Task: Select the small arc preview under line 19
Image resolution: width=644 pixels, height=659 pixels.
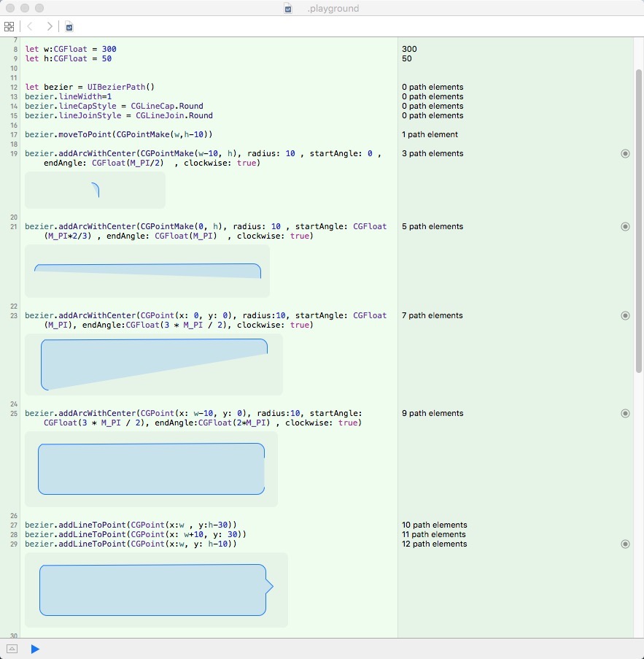Action: tap(95, 190)
